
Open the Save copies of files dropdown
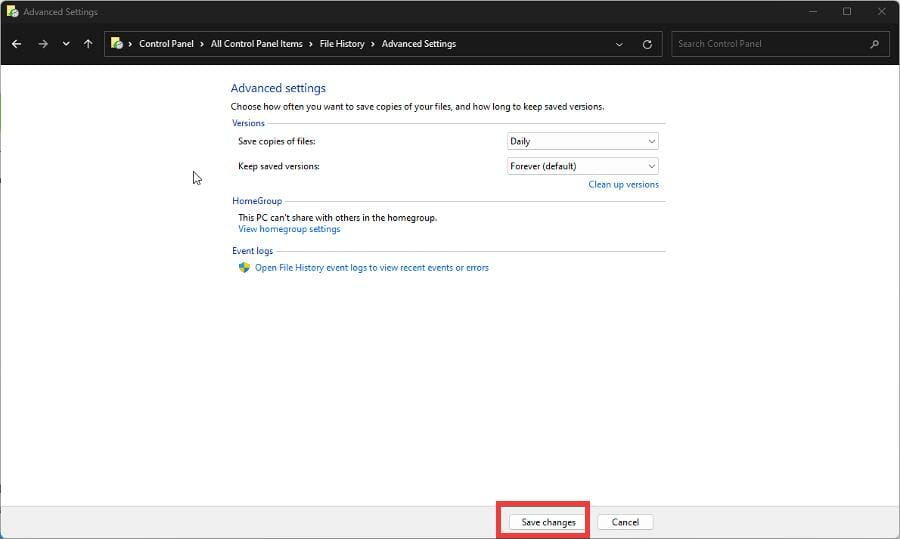click(x=583, y=141)
